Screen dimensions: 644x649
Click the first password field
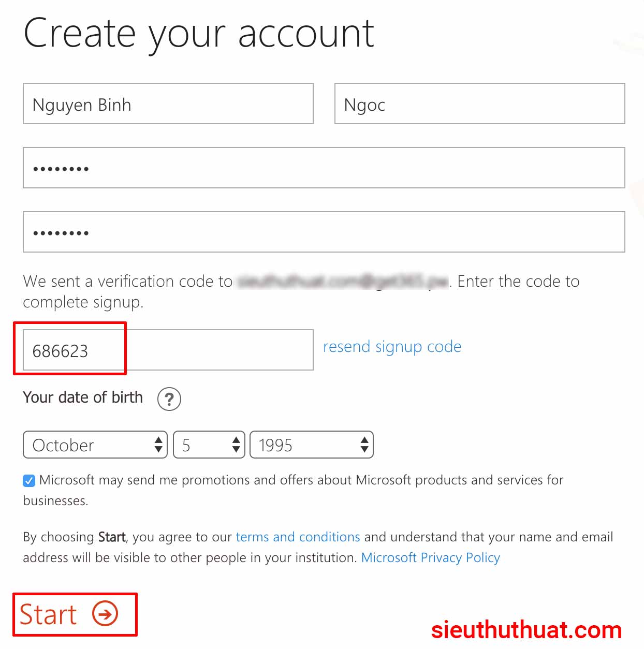coord(324,168)
